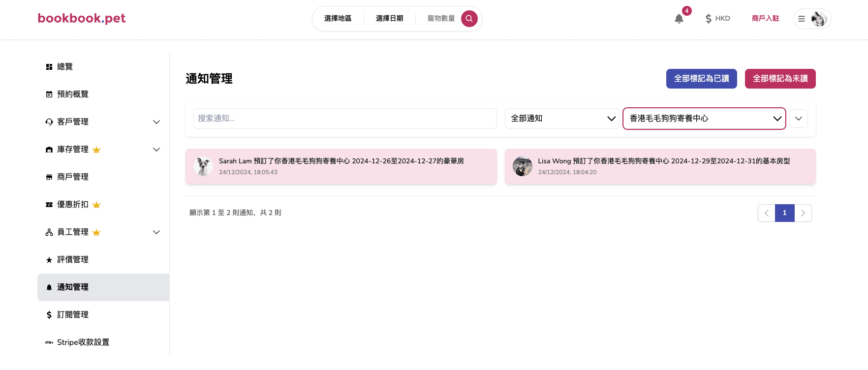Click the 24/12/2024, 18:04:20 timestamp
868x370 pixels.
click(x=567, y=172)
